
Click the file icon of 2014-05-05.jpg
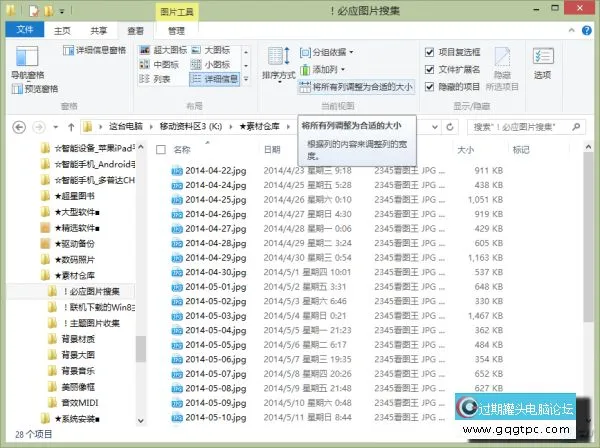(177, 345)
